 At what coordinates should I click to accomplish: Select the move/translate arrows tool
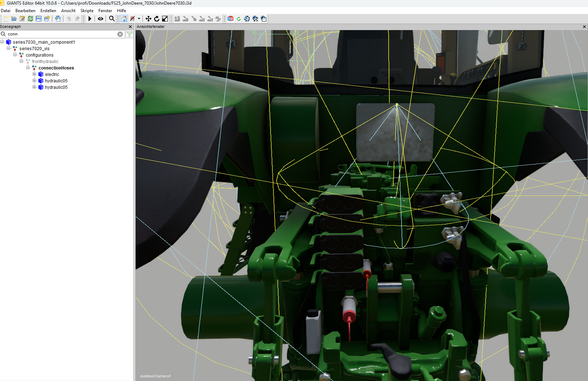coord(148,19)
